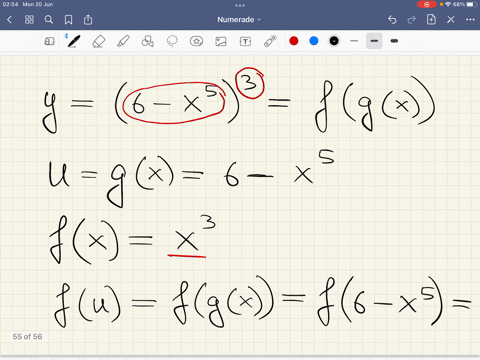Select the medium stroke width
The image size is (480, 360).
(374, 41)
